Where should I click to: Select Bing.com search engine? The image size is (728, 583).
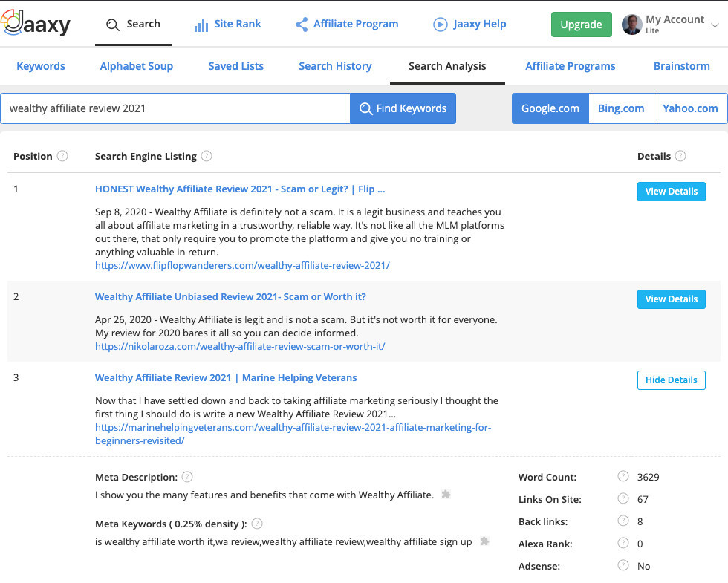pos(621,108)
